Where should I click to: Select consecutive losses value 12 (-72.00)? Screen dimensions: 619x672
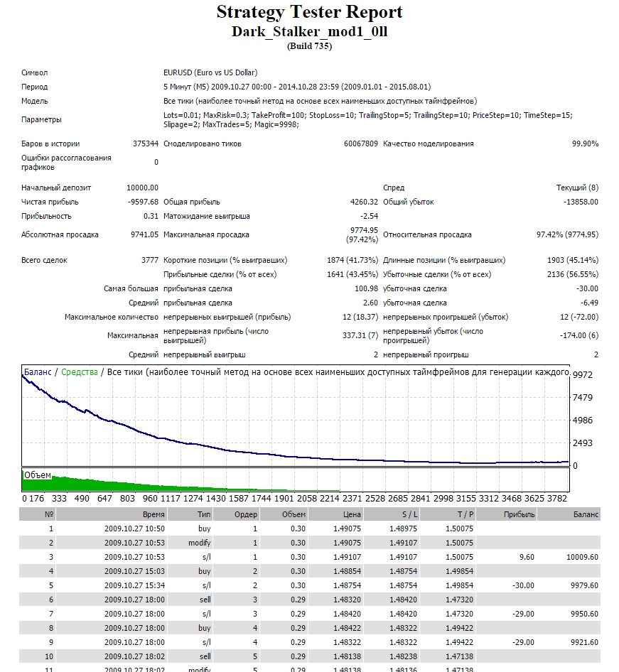579,317
